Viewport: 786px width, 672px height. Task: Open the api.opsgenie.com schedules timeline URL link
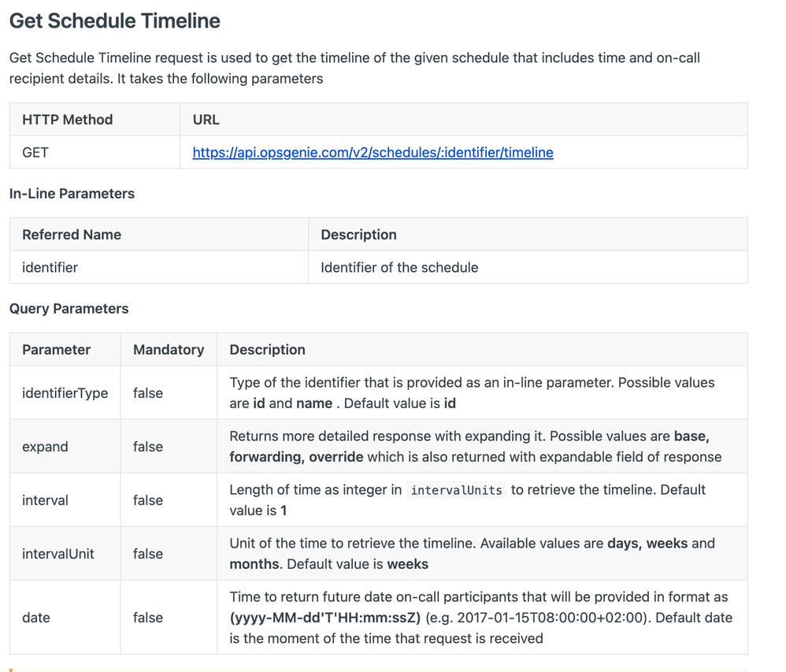[373, 153]
